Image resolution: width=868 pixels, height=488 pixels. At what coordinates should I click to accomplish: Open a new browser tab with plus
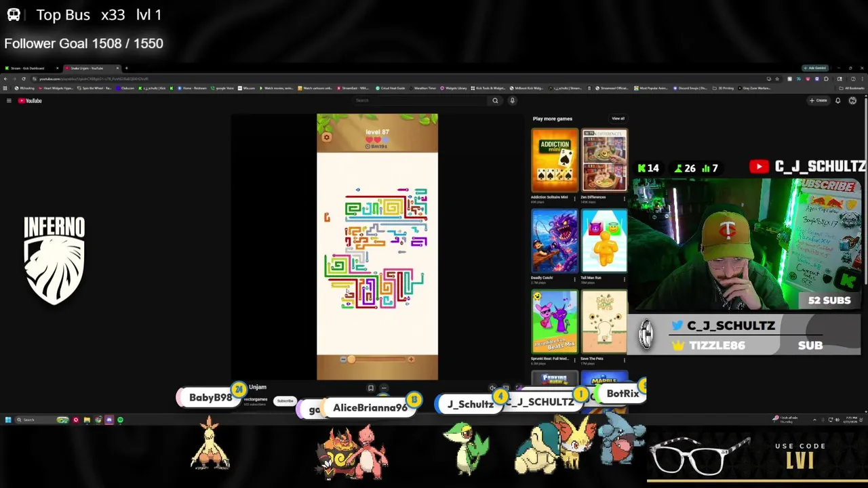[x=126, y=68]
